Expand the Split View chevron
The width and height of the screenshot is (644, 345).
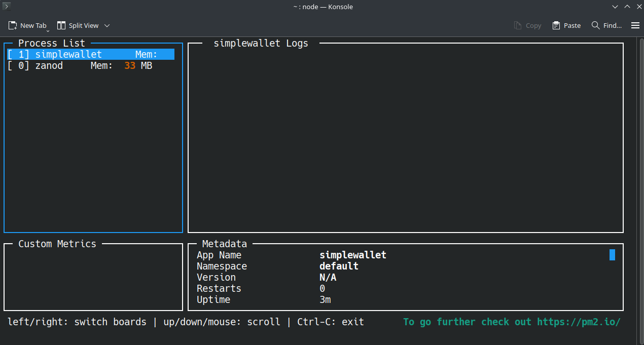107,25
